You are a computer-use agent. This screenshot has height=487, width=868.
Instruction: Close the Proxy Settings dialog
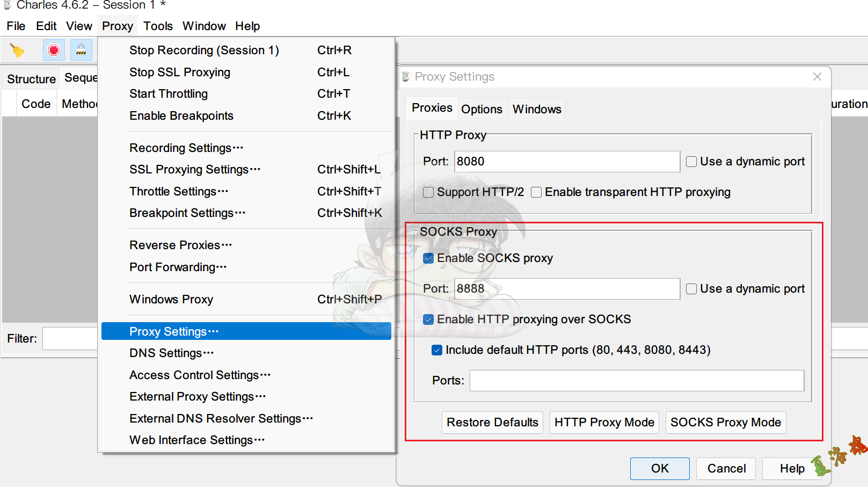(817, 77)
